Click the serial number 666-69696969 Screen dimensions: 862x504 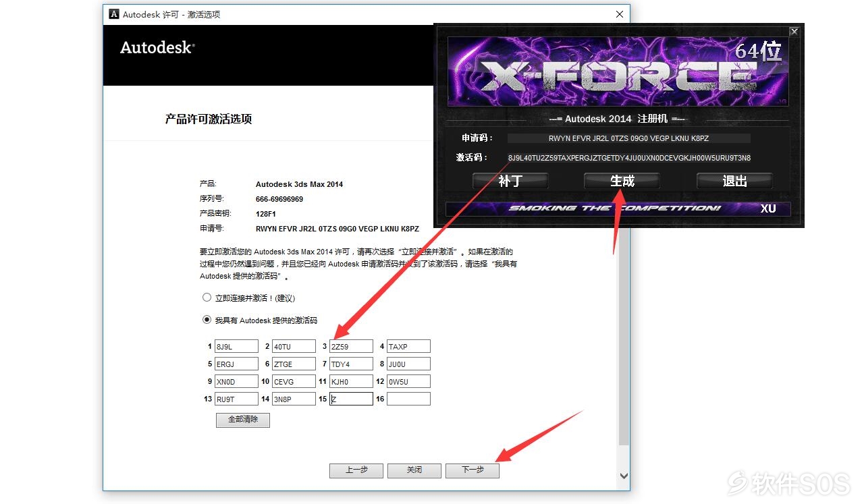[x=279, y=199]
